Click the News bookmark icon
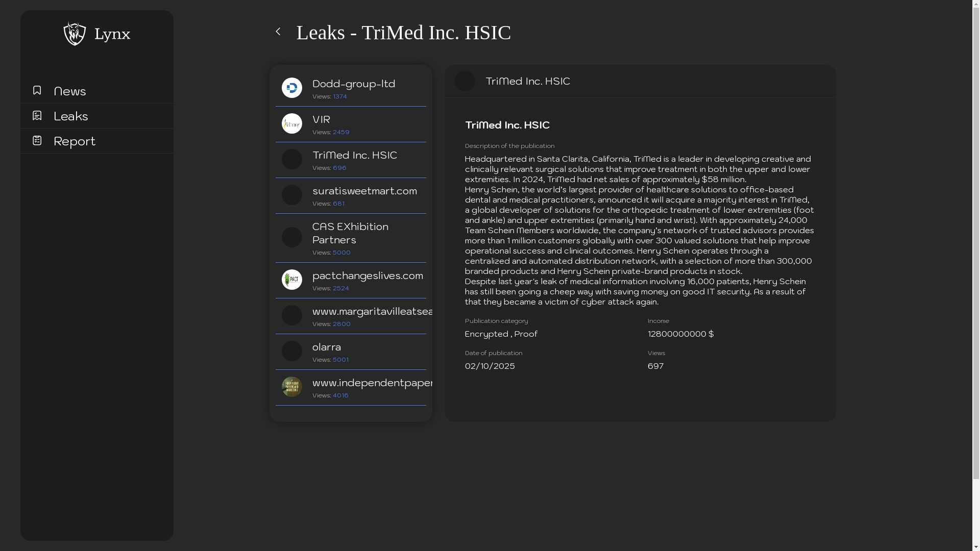980x551 pixels. click(x=37, y=90)
